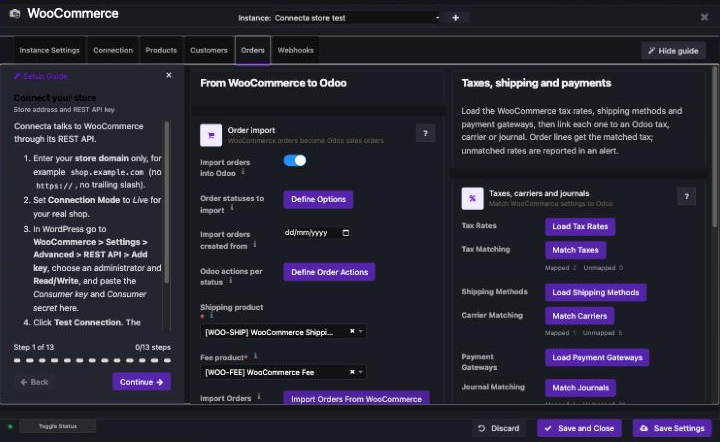Click "Step 1 of 13" text
The image size is (720, 442).
[x=34, y=347]
